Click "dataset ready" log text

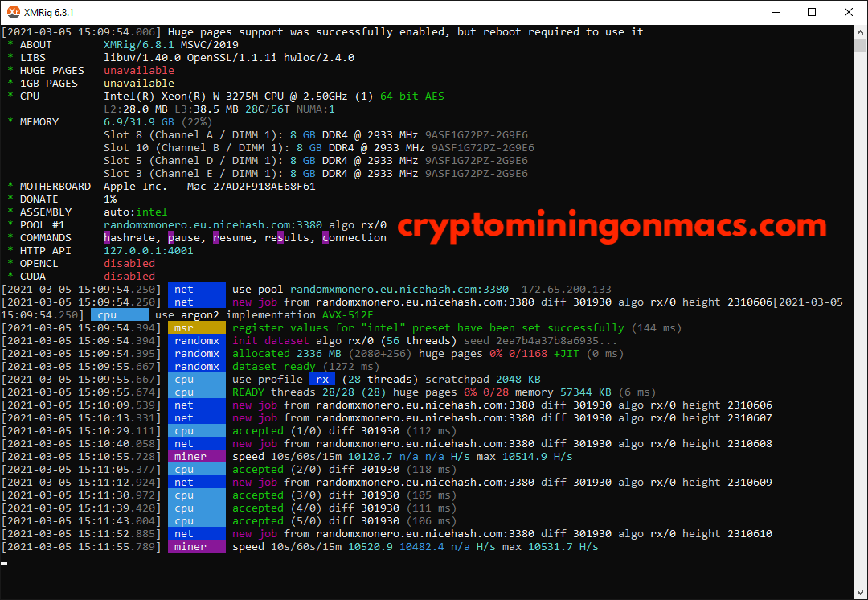(274, 366)
